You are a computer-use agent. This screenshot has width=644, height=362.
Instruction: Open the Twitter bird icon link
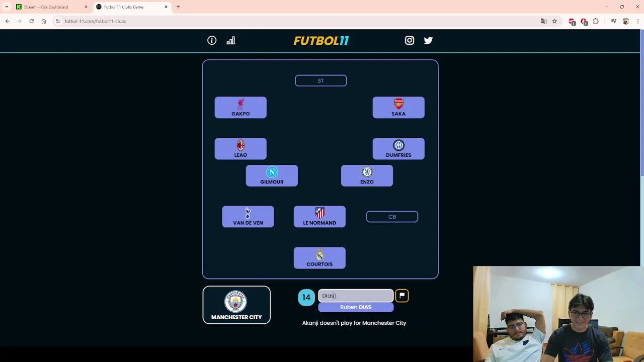pyautogui.click(x=428, y=41)
